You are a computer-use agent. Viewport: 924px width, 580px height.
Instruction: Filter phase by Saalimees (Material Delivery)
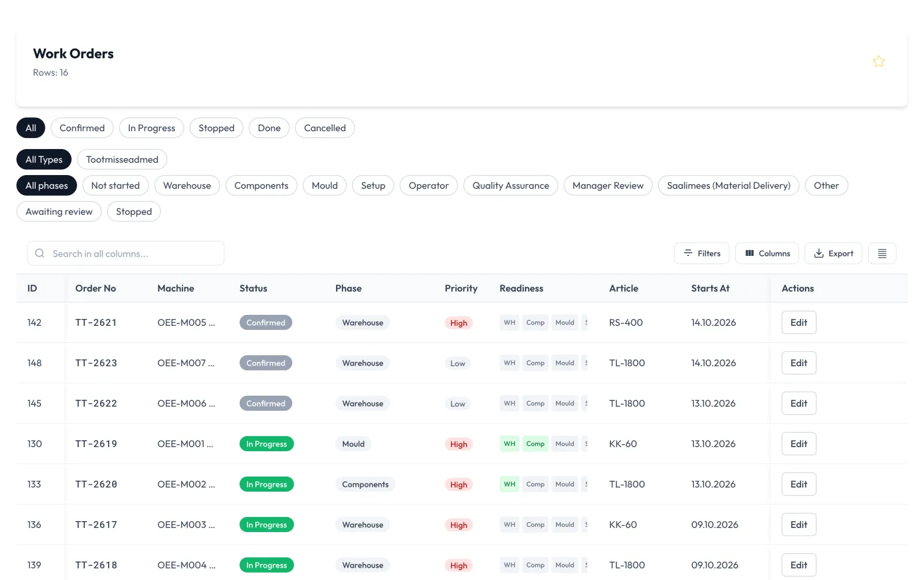click(x=728, y=185)
